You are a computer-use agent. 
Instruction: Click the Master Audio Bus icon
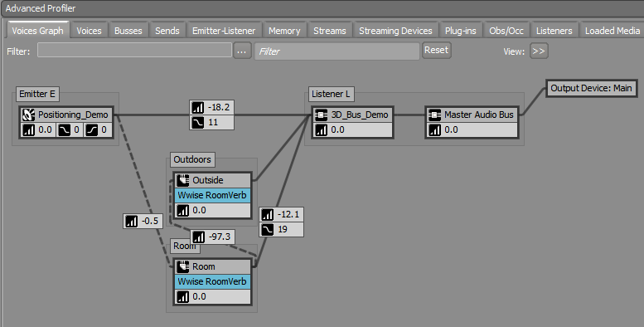(x=434, y=115)
